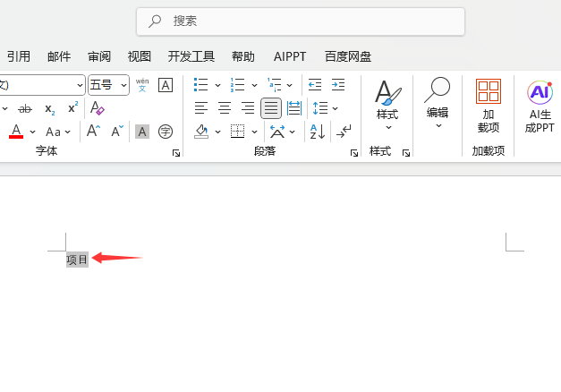Decrease font size with the shrink-font icon
Viewport: 561px width, 392px height.
coord(117,131)
